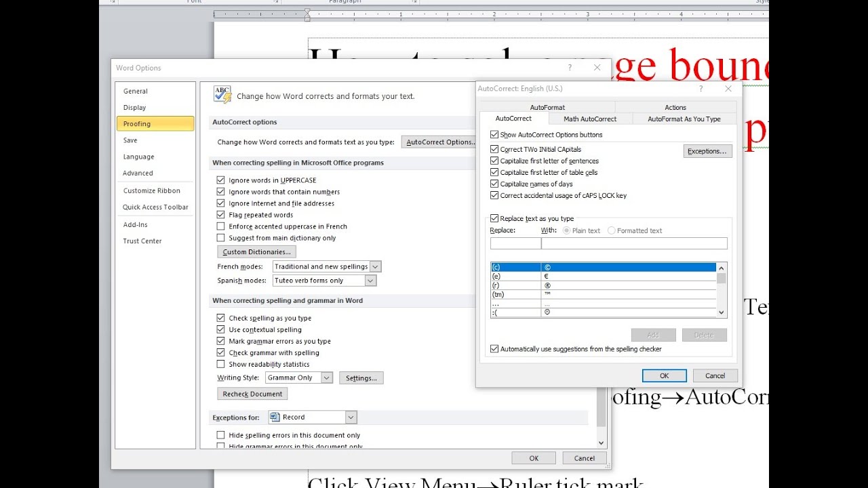The width and height of the screenshot is (868, 488).
Task: Click Word Options scrollbar down arrow
Action: click(x=601, y=443)
